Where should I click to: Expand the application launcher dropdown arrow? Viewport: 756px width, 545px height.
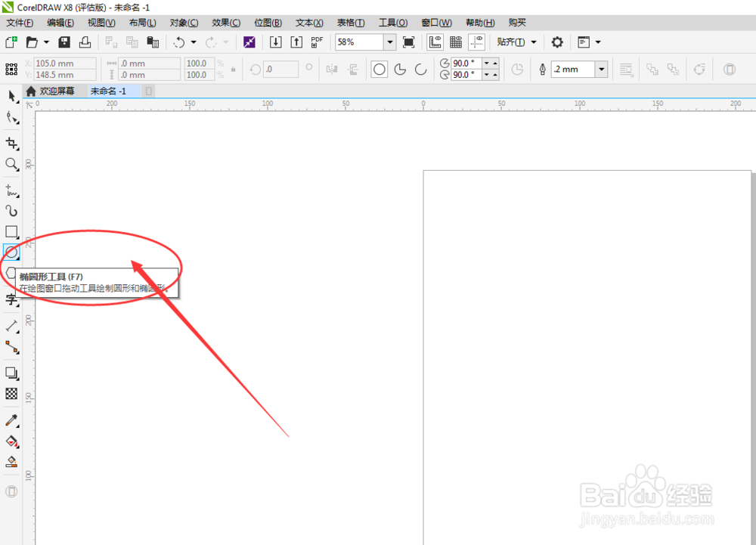598,42
